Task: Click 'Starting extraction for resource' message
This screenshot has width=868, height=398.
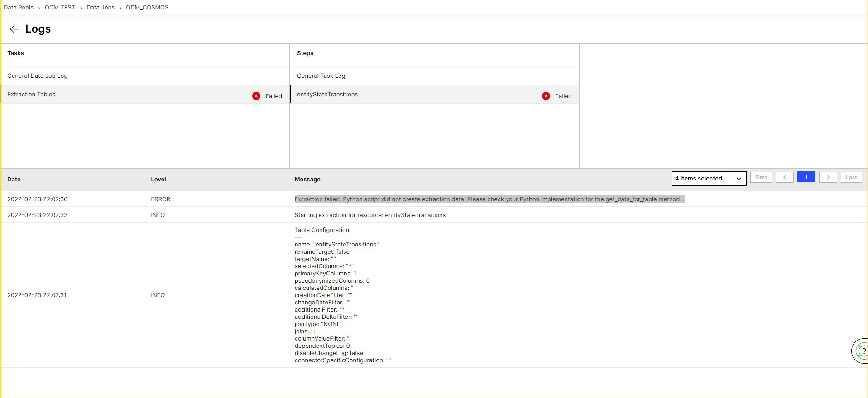Action: point(370,215)
